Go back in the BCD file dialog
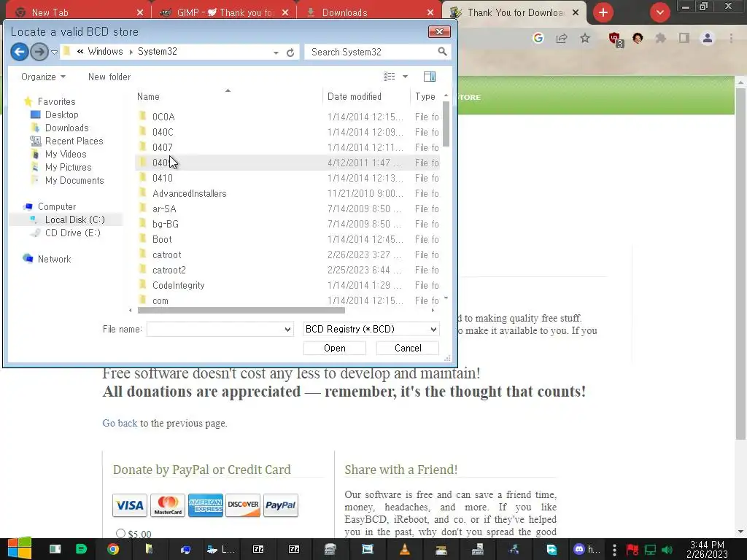The width and height of the screenshot is (747, 560). tap(20, 52)
